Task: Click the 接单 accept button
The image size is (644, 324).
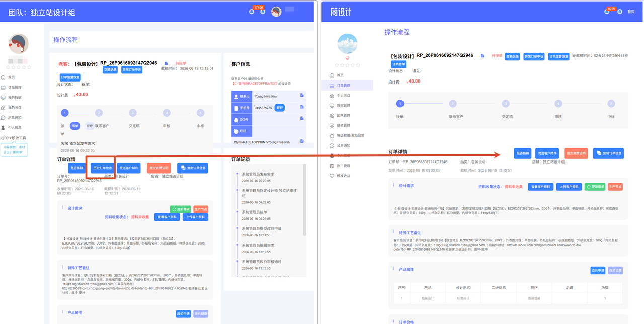Action: 75,126
